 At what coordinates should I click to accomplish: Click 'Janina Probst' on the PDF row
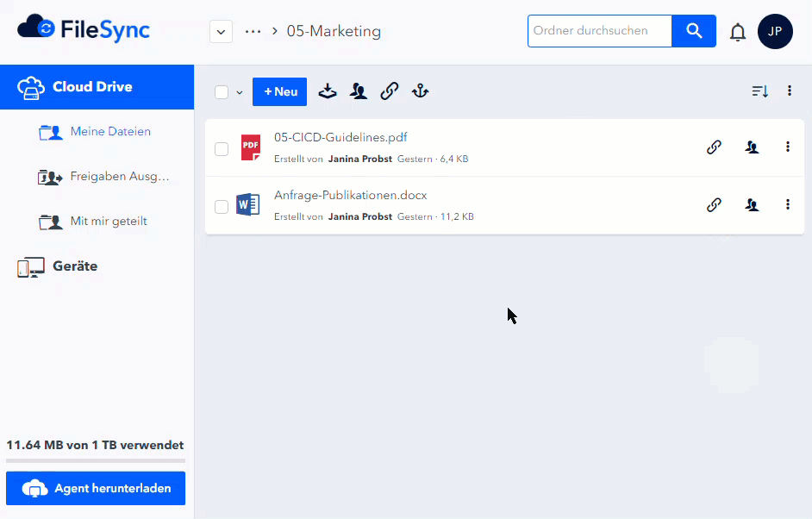[x=360, y=159]
